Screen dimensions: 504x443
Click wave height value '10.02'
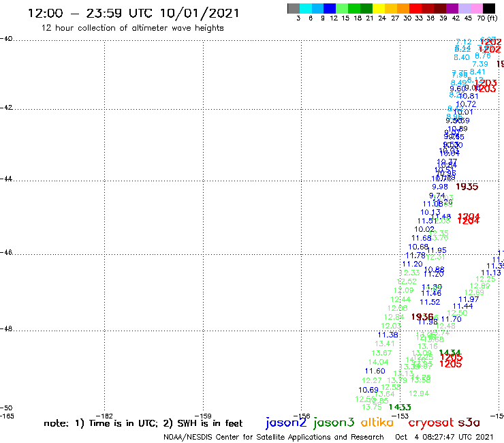click(x=424, y=230)
